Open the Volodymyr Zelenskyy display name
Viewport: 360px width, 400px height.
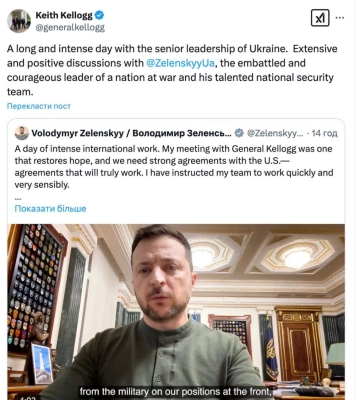point(131,133)
